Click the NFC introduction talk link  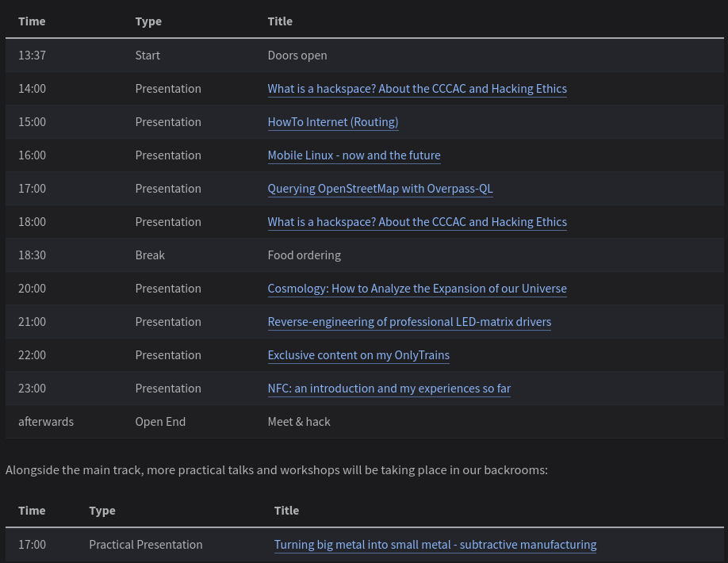point(389,389)
